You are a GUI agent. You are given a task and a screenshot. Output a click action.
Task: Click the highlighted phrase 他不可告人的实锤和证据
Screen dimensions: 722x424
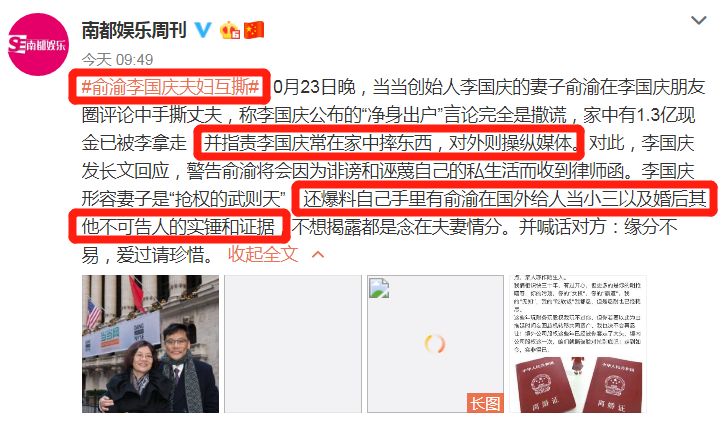point(179,226)
